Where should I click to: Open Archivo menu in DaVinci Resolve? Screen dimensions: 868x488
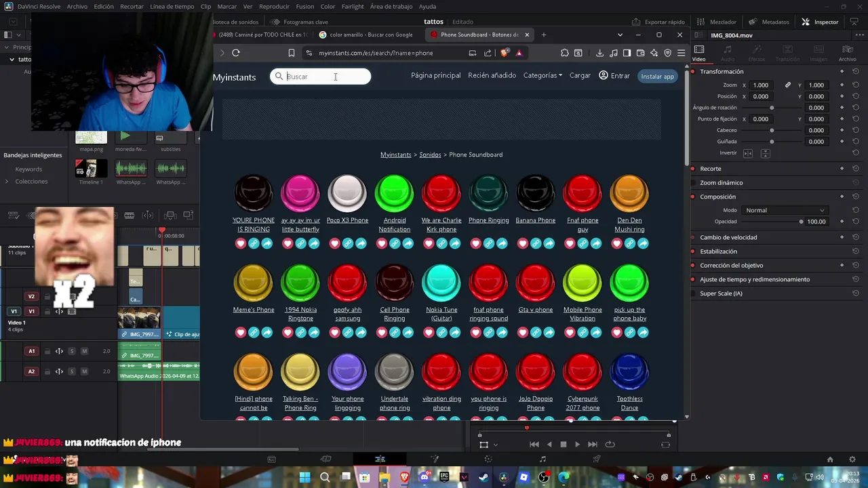[77, 6]
